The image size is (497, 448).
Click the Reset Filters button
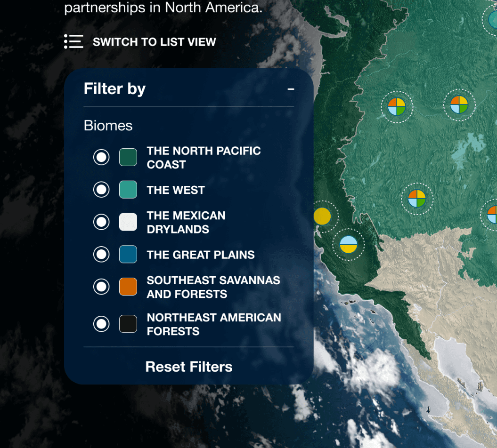188,367
